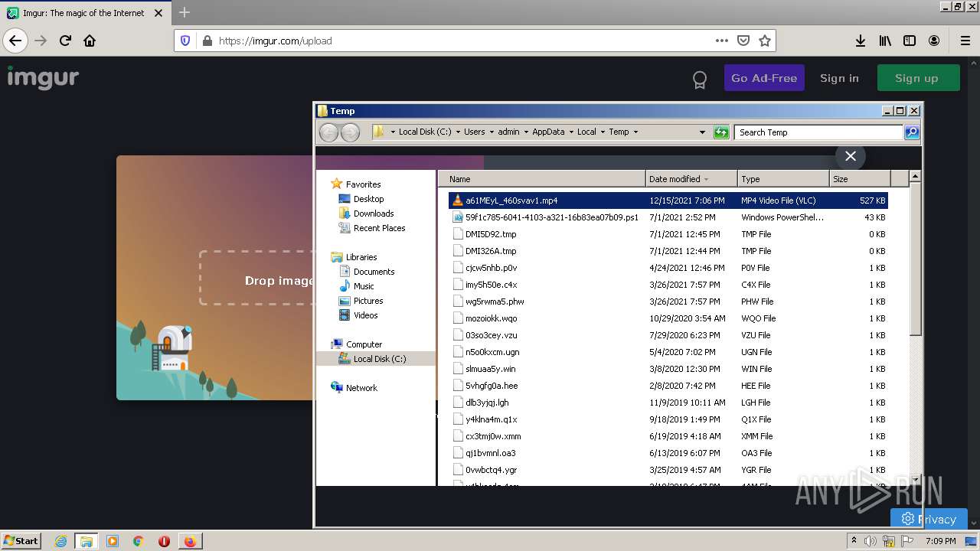
Task: Click the Search Temp magnifier button
Action: point(911,132)
